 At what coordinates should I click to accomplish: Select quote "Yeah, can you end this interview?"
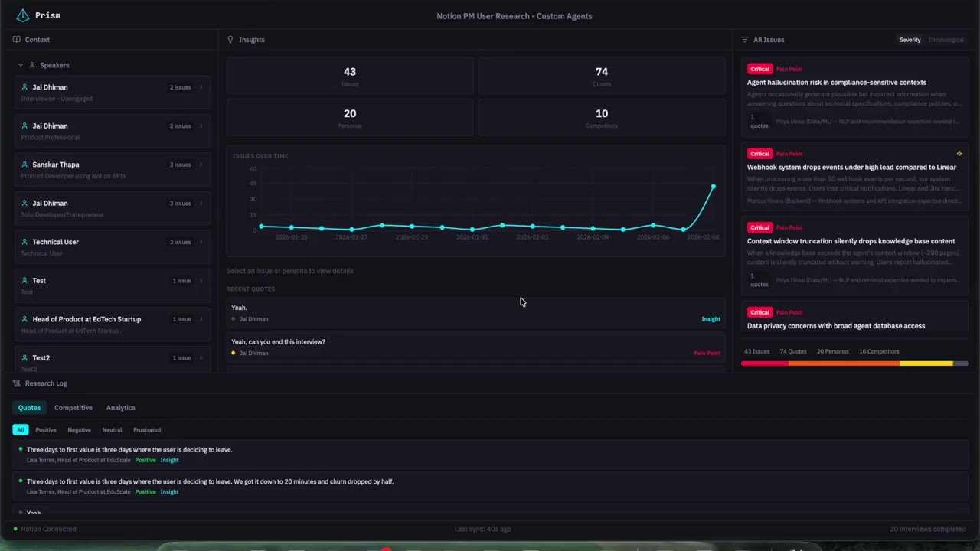(475, 347)
